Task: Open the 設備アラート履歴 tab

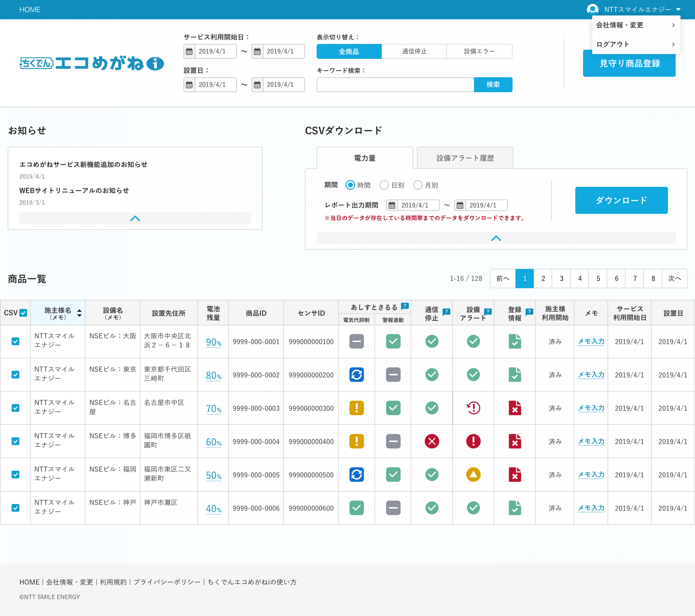Action: [465, 158]
